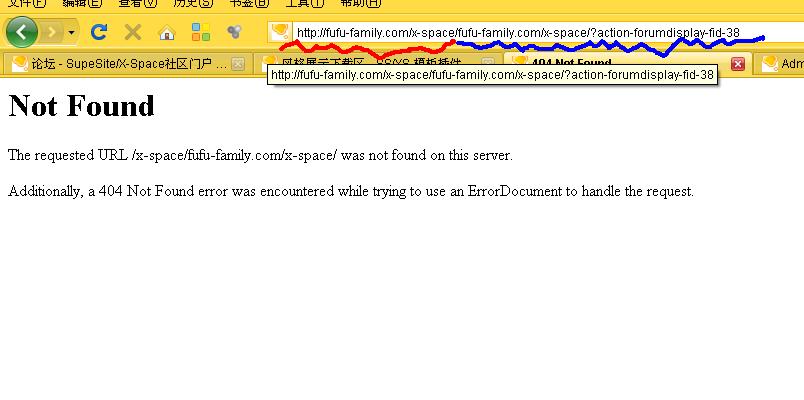Open the 查看(V) View menu

137,3
